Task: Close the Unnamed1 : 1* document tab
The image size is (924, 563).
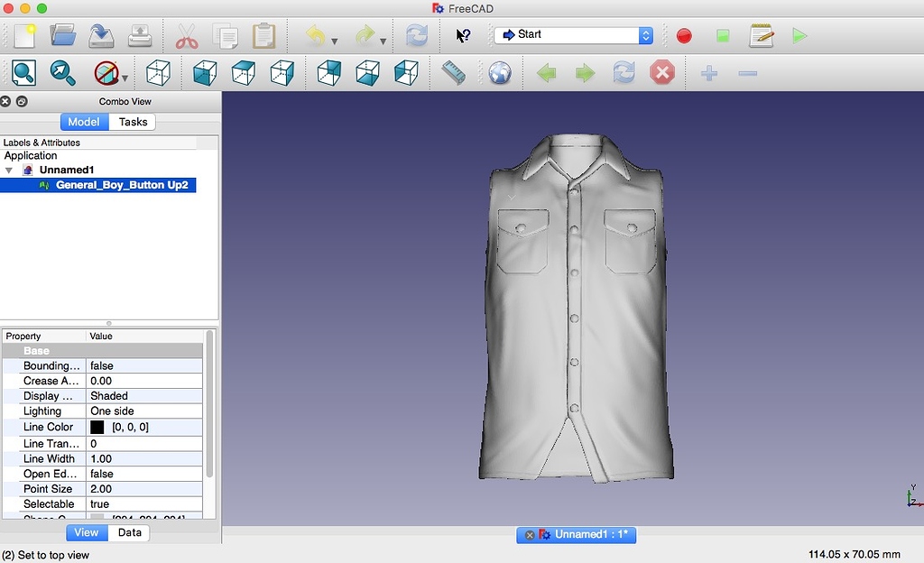Action: click(x=530, y=535)
